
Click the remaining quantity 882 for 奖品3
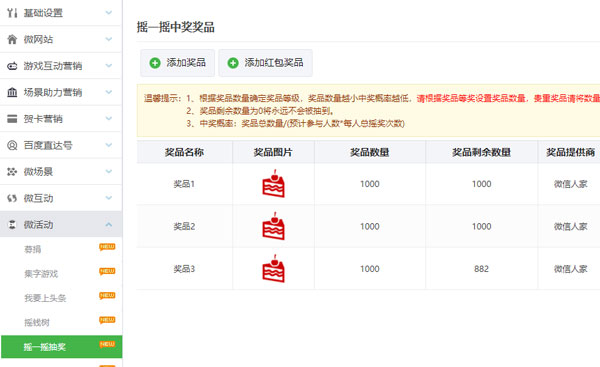(481, 269)
